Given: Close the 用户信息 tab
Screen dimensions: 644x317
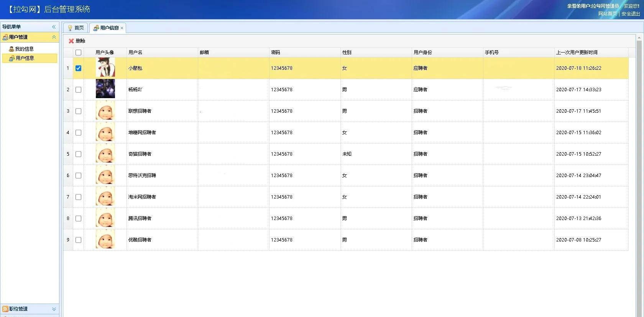Looking at the screenshot, I should click(122, 28).
